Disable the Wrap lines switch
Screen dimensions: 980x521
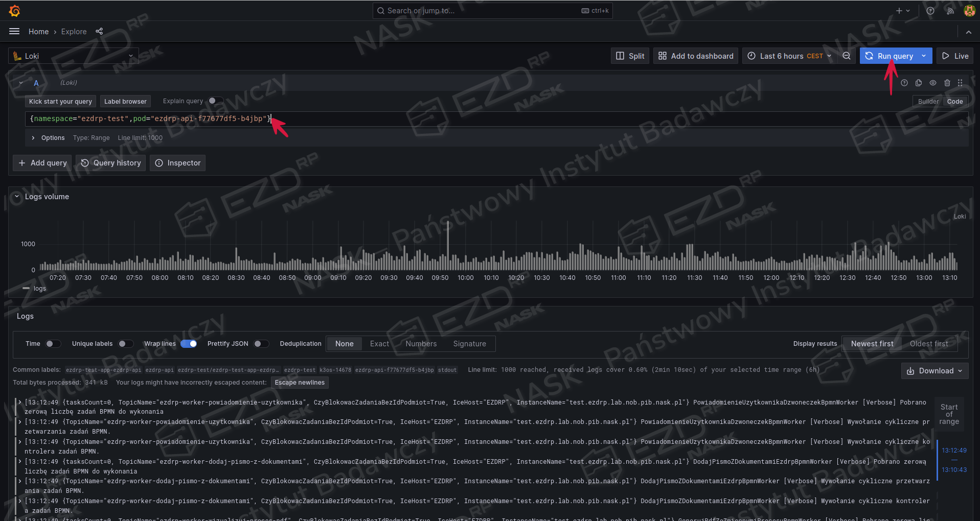point(189,344)
